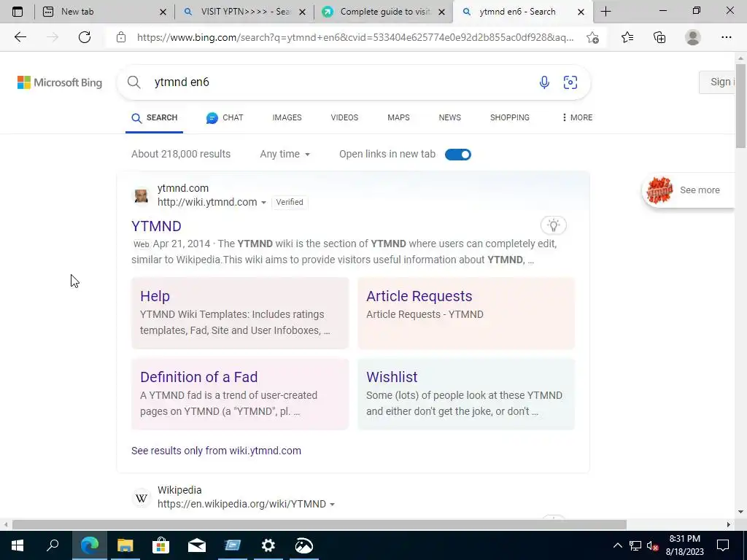Switch to the MAPS tab
Image resolution: width=747 pixels, height=560 pixels.
click(x=398, y=117)
